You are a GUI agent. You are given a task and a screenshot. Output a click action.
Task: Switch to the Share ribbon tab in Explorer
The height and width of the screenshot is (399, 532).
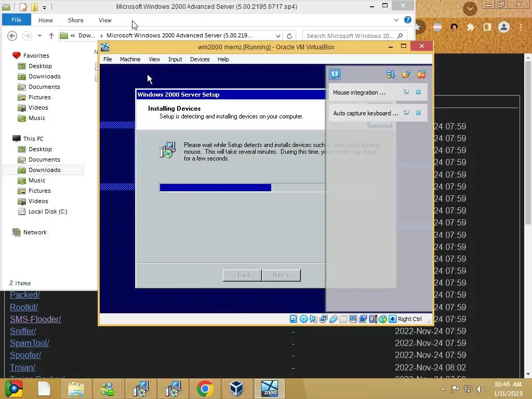coord(76,20)
